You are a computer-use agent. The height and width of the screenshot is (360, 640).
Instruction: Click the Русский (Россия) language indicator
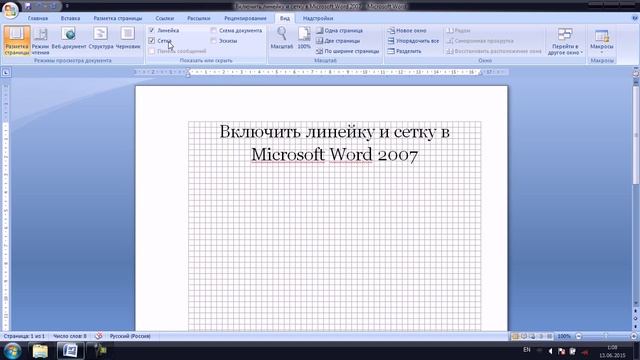130,336
